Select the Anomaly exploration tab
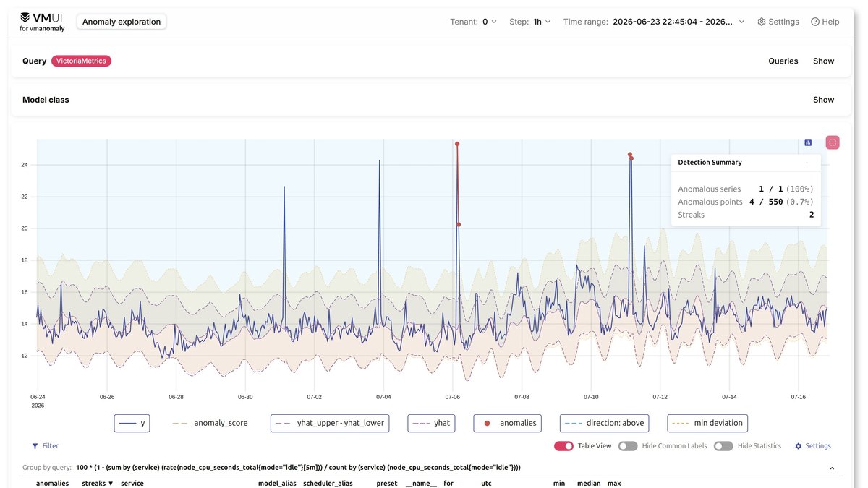 pyautogui.click(x=122, y=22)
